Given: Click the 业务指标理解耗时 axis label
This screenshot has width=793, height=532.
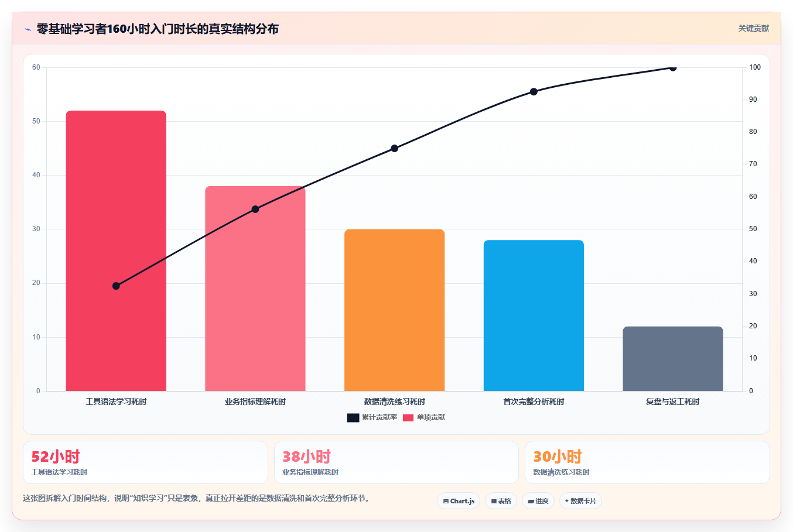Looking at the screenshot, I should (x=255, y=401).
